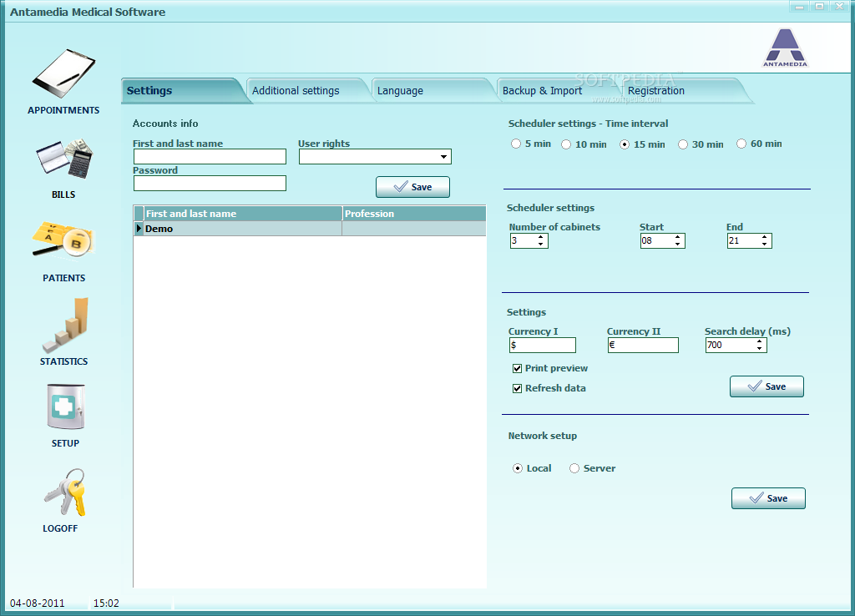Decrease Search delay value
Image resolution: width=855 pixels, height=616 pixels.
(x=759, y=348)
